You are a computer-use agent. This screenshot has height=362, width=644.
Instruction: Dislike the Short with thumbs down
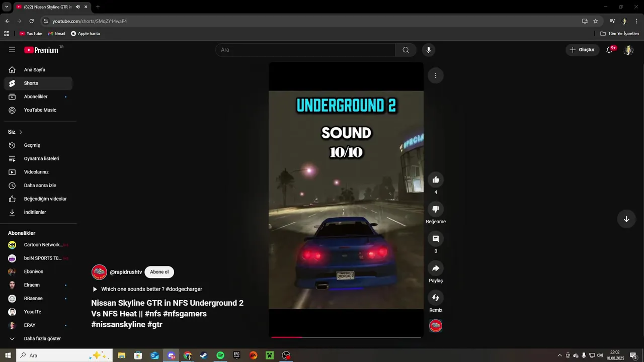pyautogui.click(x=436, y=209)
